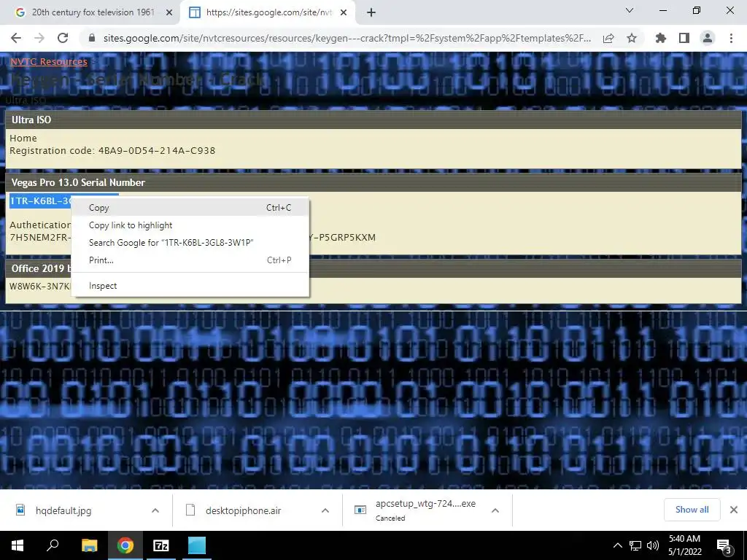The width and height of the screenshot is (747, 560).
Task: Open the tab search chevron
Action: (x=630, y=10)
